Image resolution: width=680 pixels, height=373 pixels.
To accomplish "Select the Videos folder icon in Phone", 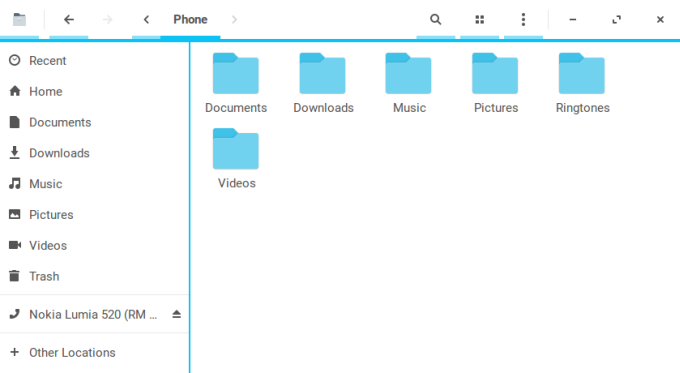I will (236, 149).
